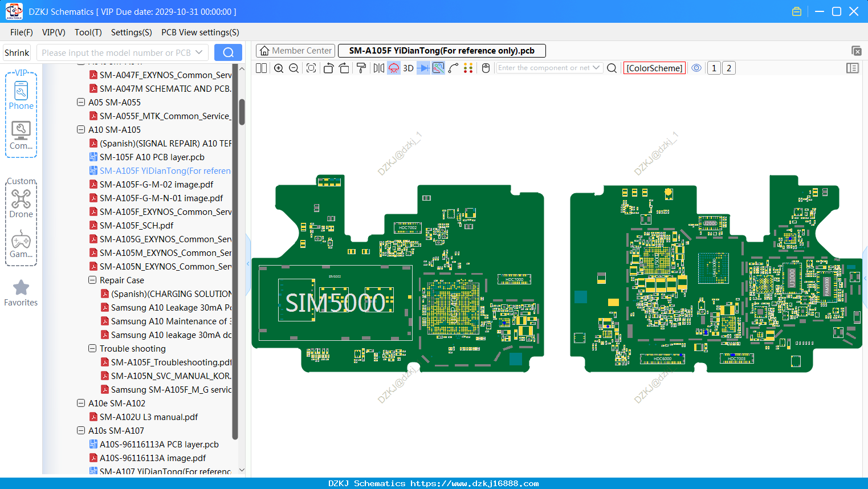Open the ColorScheme settings

pos(654,68)
